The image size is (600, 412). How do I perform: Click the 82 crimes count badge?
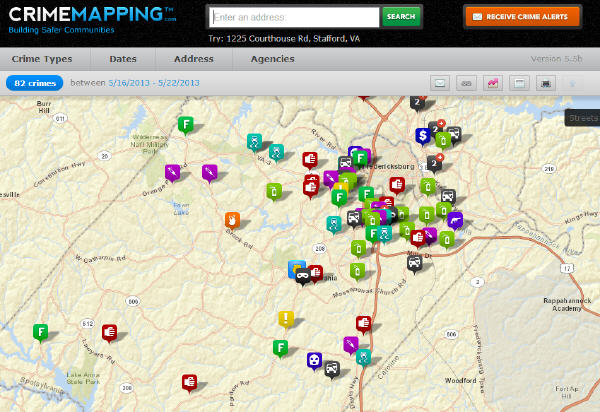[x=35, y=83]
